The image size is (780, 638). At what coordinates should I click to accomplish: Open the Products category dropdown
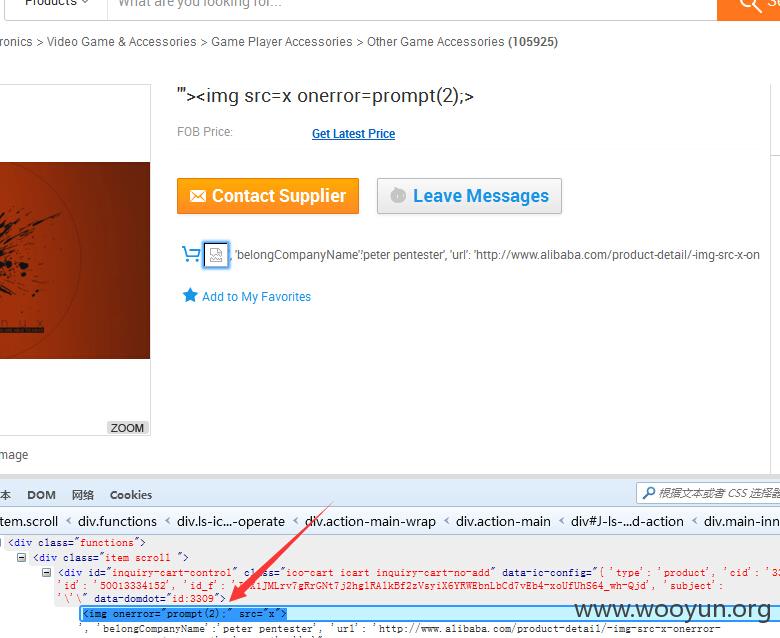56,4
